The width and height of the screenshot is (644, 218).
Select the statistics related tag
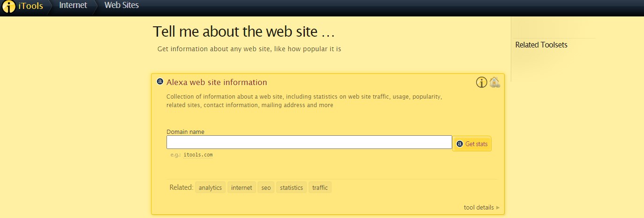(x=291, y=187)
